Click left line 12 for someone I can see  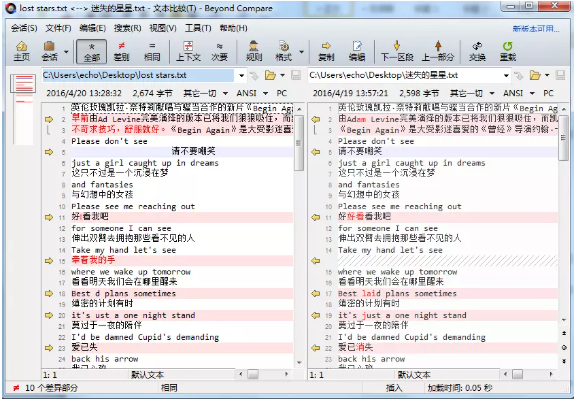(121, 228)
